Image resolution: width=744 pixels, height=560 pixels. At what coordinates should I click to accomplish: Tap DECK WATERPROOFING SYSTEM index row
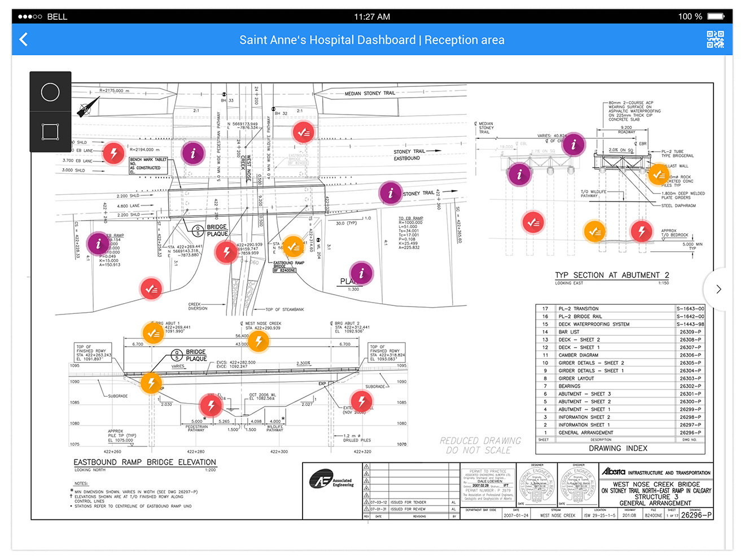pyautogui.click(x=620, y=324)
